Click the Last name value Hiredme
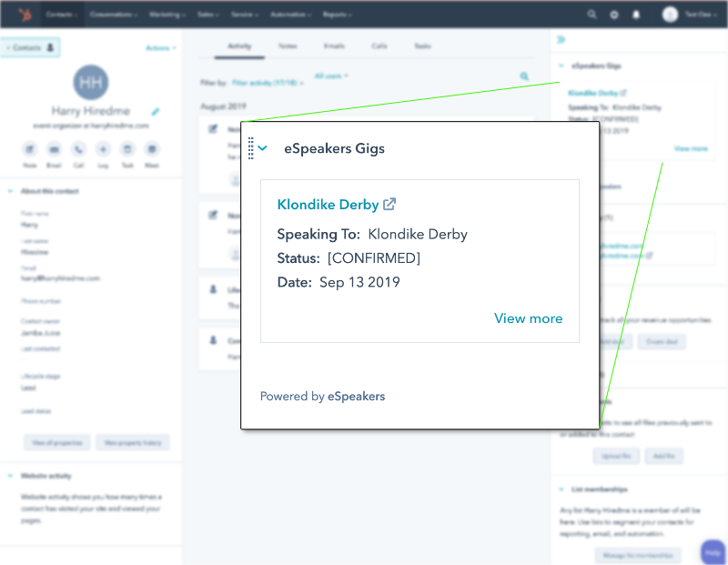728x565 pixels. (35, 252)
